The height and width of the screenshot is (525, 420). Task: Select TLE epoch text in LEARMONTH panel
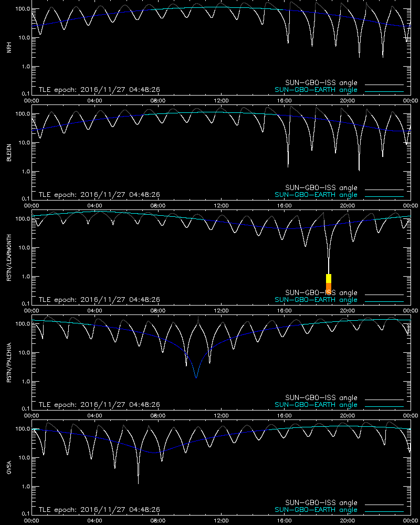[99, 300]
